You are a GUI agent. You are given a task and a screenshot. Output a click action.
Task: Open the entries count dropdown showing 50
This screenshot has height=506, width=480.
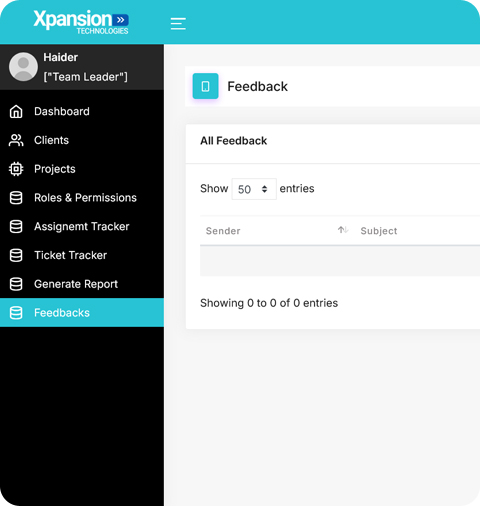click(254, 189)
